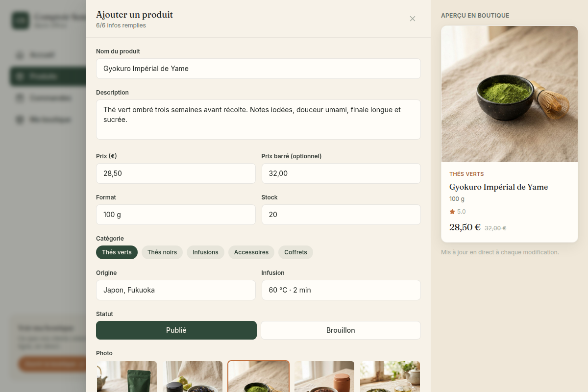Click the Mis à jour en direct note

pyautogui.click(x=500, y=252)
